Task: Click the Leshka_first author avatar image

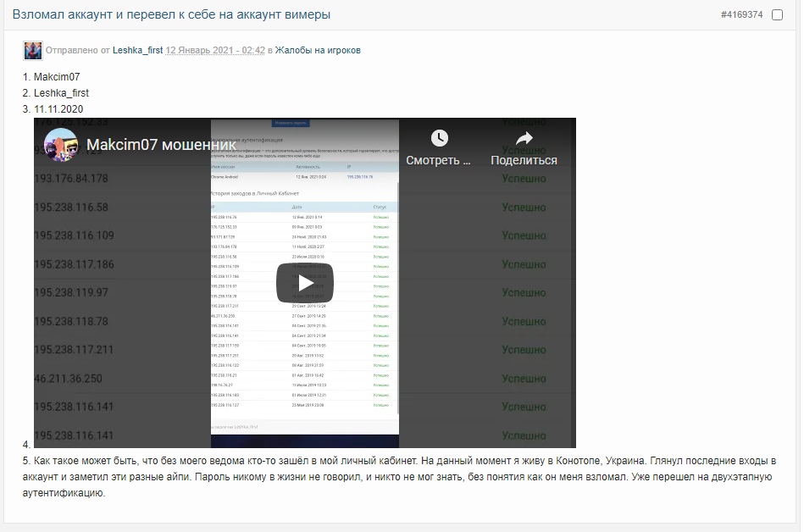Action: (32, 50)
